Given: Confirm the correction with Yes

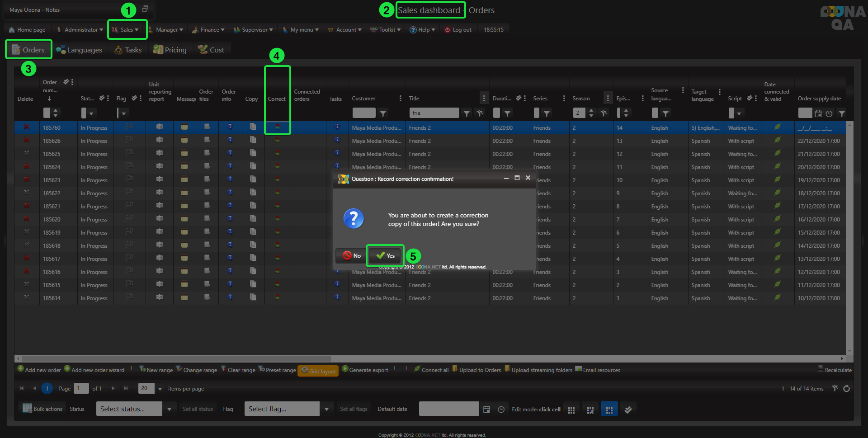Looking at the screenshot, I should [385, 256].
